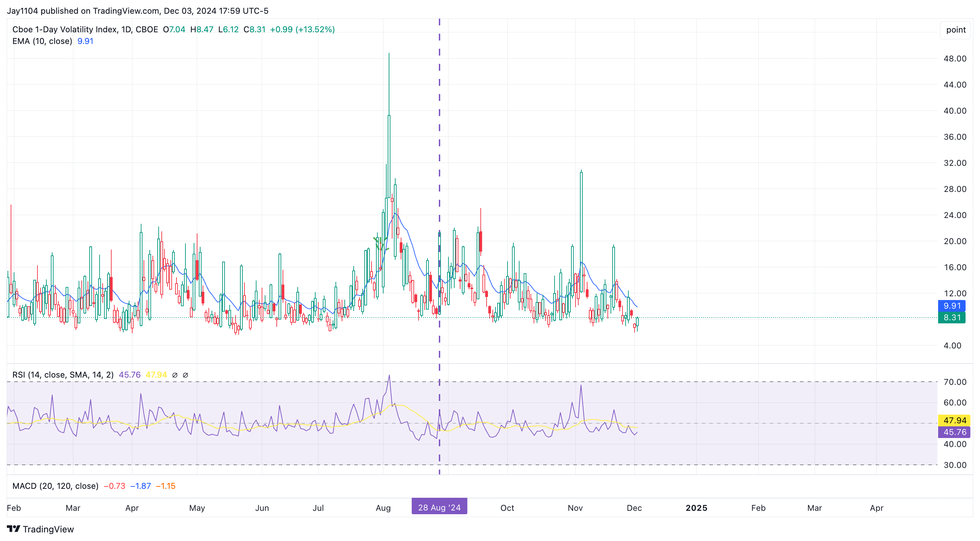Image resolution: width=980 pixels, height=541 pixels.
Task: Click the 2025 label on the time axis
Action: tap(697, 508)
